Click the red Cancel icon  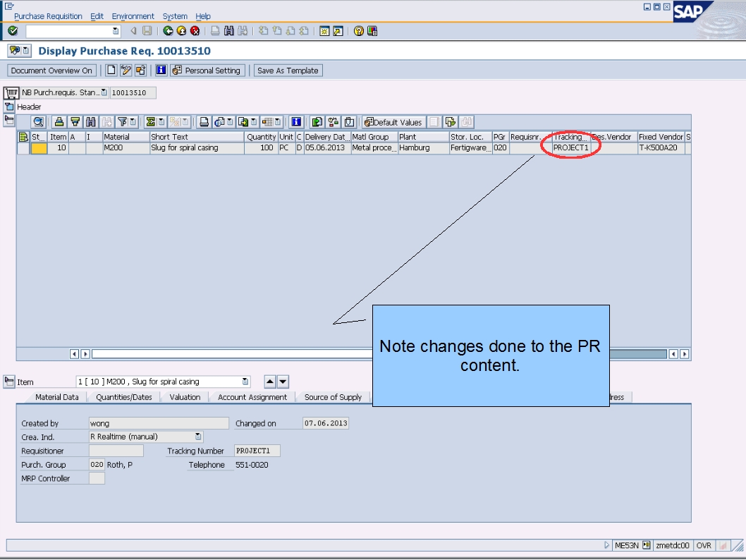click(x=195, y=31)
